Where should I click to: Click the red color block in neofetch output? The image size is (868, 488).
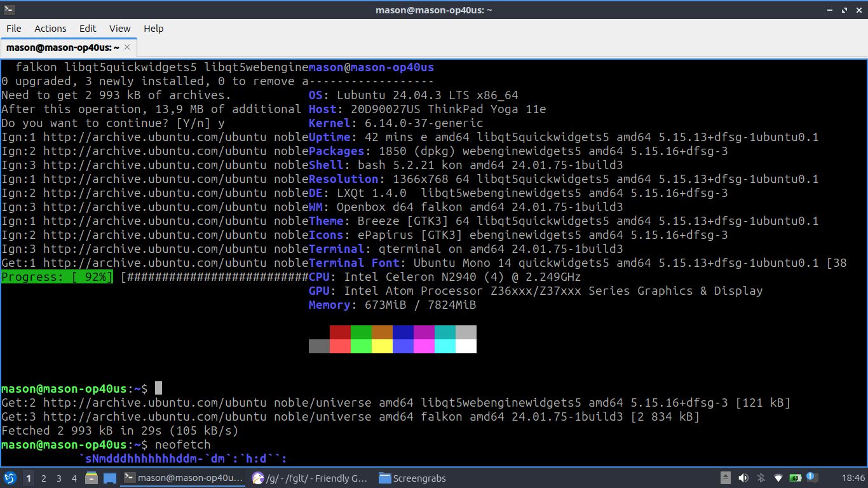coord(340,332)
